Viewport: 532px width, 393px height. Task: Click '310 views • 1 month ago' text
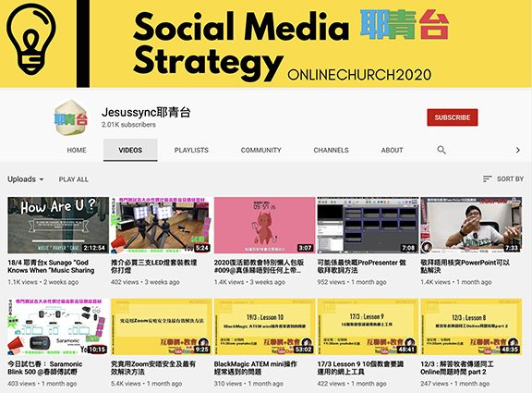tap(248, 384)
